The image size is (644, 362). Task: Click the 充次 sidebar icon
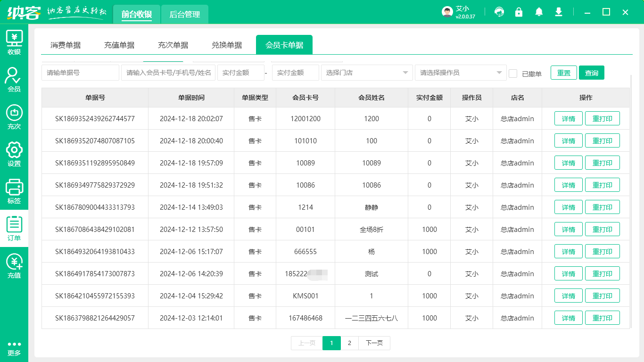(x=14, y=117)
